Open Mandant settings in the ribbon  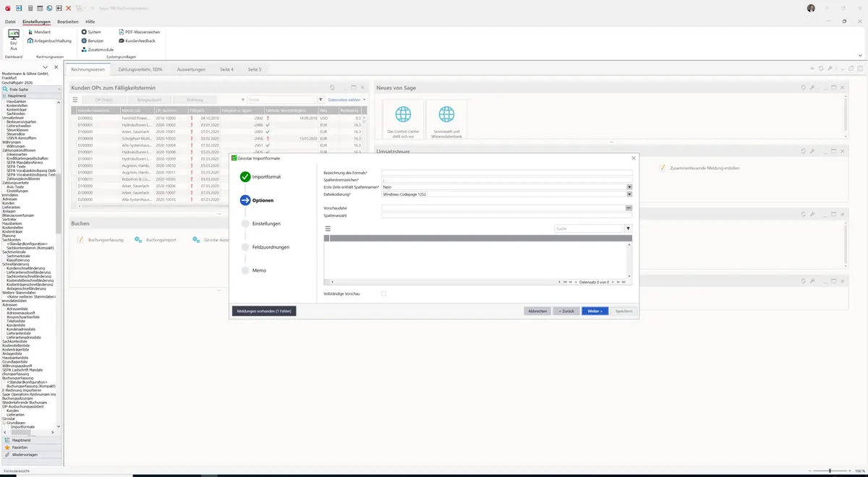coord(38,32)
